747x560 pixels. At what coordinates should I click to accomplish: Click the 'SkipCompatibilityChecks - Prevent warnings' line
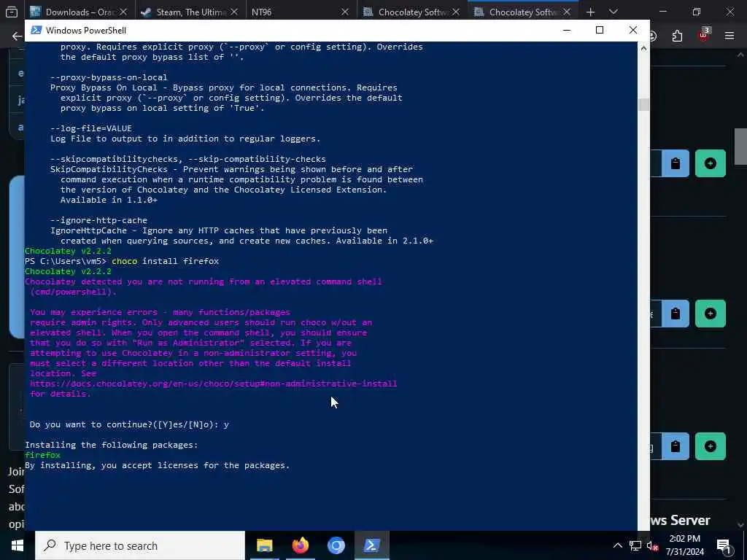pyautogui.click(x=231, y=169)
